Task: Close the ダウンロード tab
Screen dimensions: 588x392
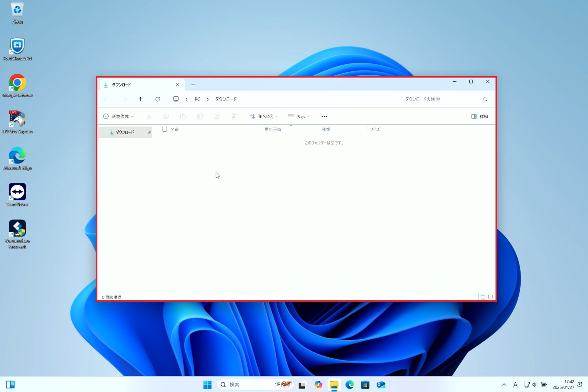Action: tap(177, 85)
